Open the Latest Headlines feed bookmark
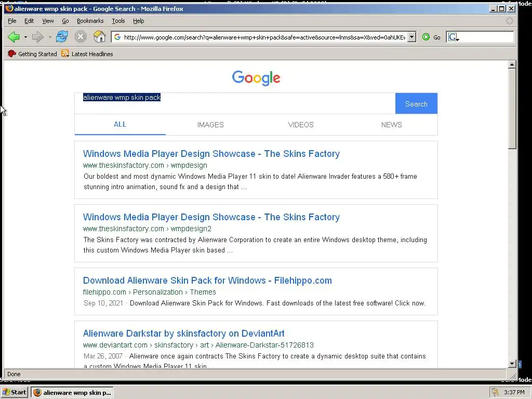This screenshot has width=532, height=399. coord(87,54)
